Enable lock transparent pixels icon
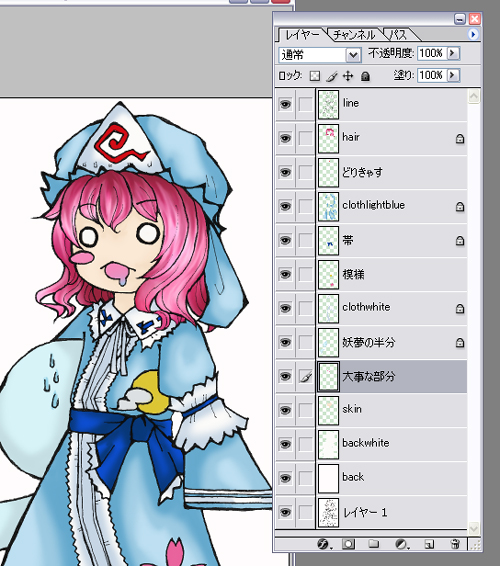The image size is (500, 566). tap(315, 76)
